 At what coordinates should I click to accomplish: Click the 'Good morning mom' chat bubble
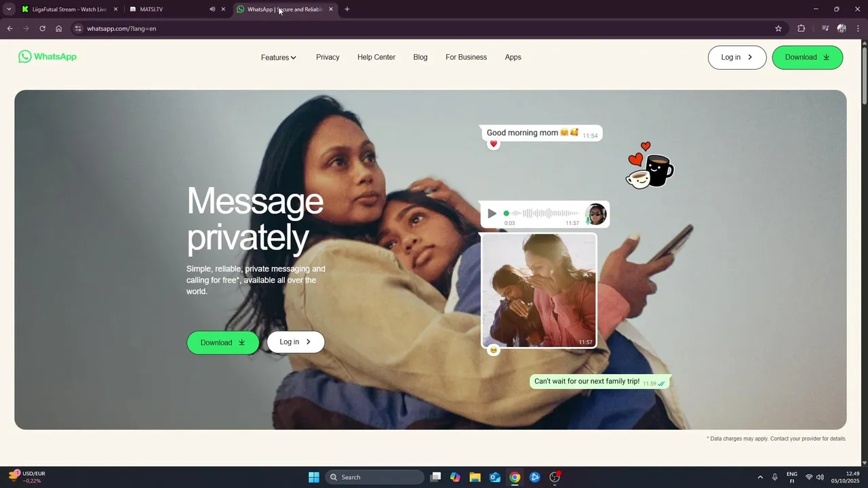(x=542, y=134)
